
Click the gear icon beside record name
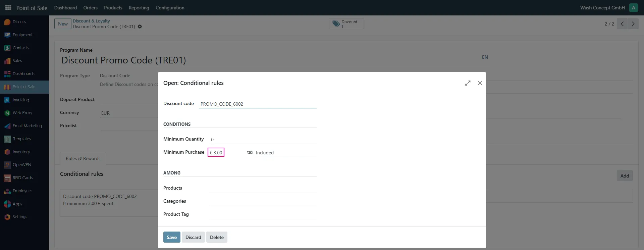(x=140, y=27)
